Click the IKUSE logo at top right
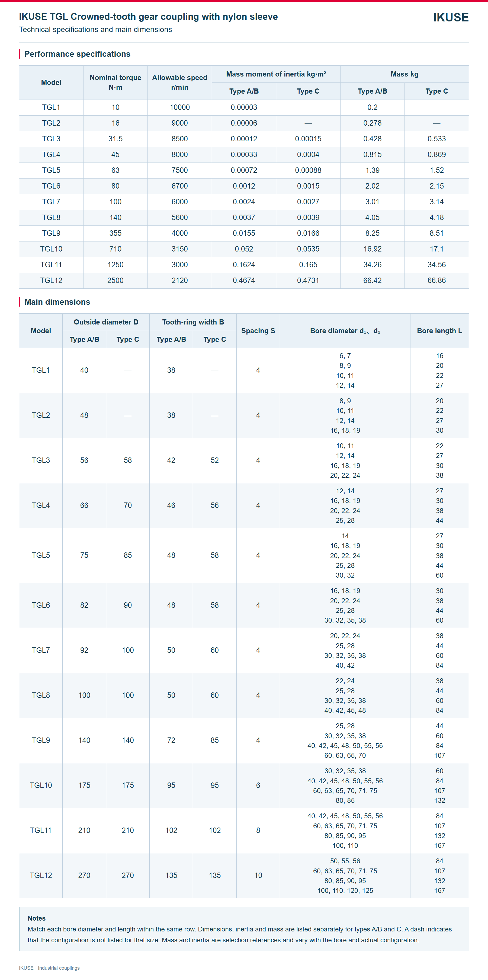 pos(451,17)
